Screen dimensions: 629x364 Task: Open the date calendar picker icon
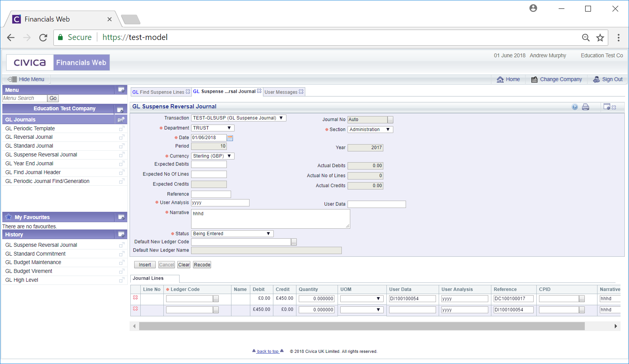(230, 138)
